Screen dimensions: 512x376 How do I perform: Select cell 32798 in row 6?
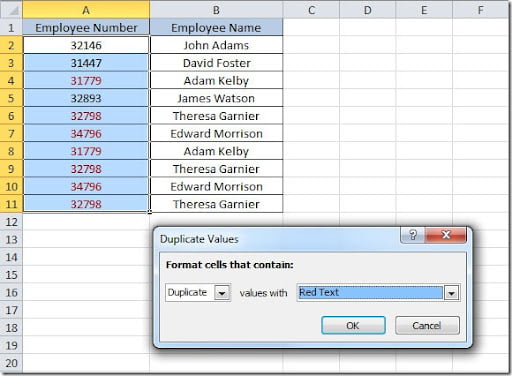[86, 116]
